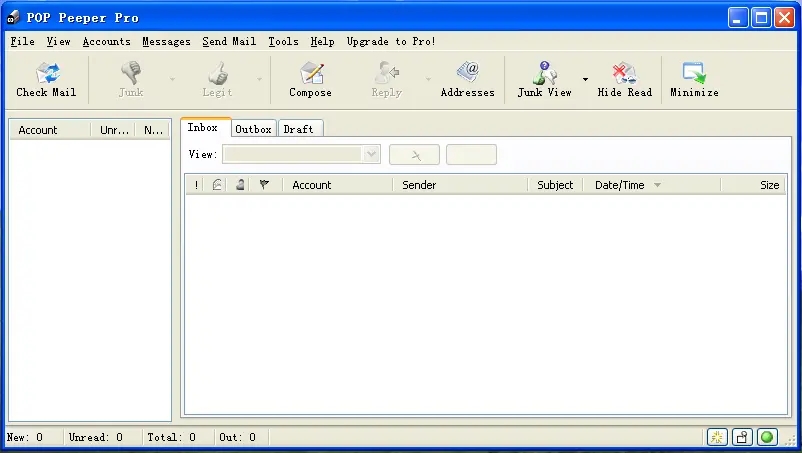Open the Help menu
Screen dimensions: 802x453
pyautogui.click(x=322, y=41)
